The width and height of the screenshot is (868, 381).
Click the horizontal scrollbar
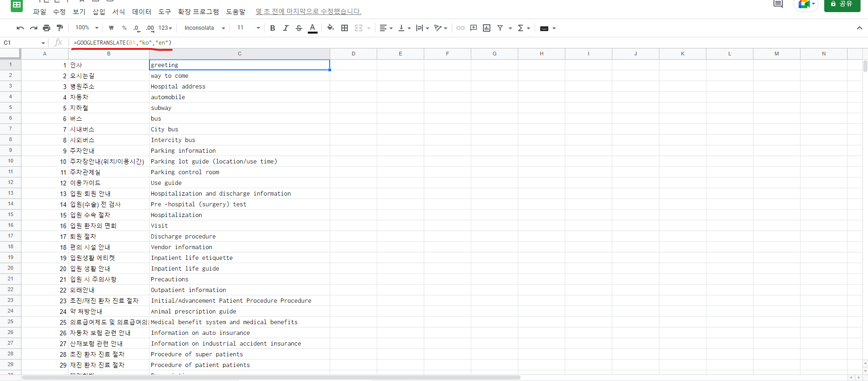click(x=271, y=377)
